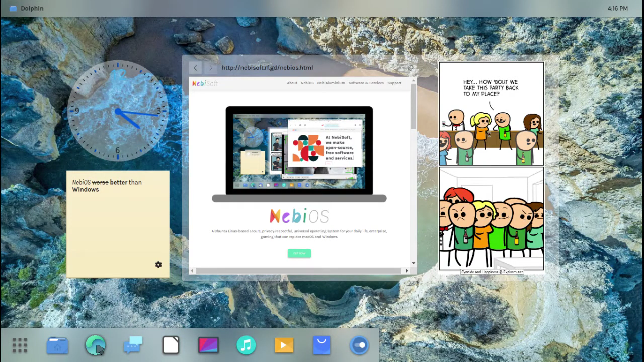Open the app grid launcher in the dock
Screen dimensions: 644x362
pyautogui.click(x=20, y=345)
